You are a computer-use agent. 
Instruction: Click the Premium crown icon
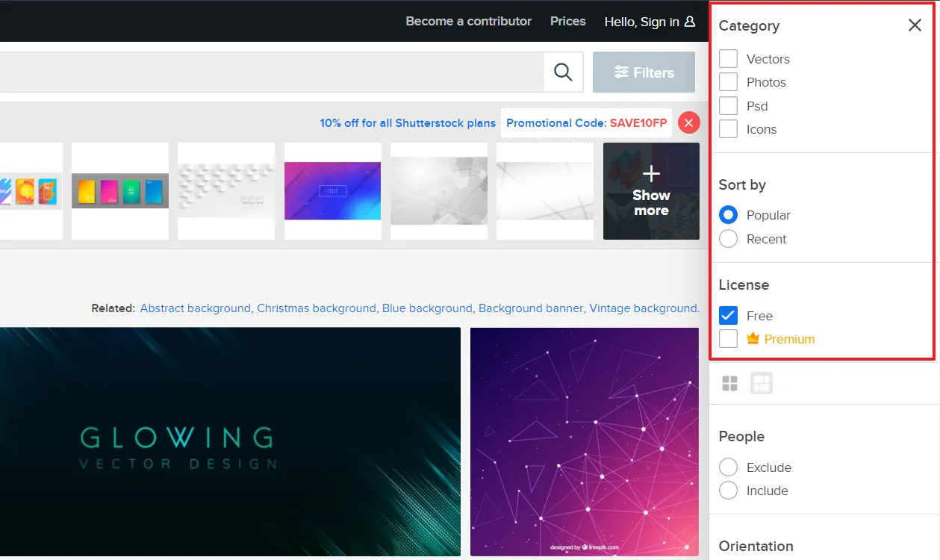point(753,339)
